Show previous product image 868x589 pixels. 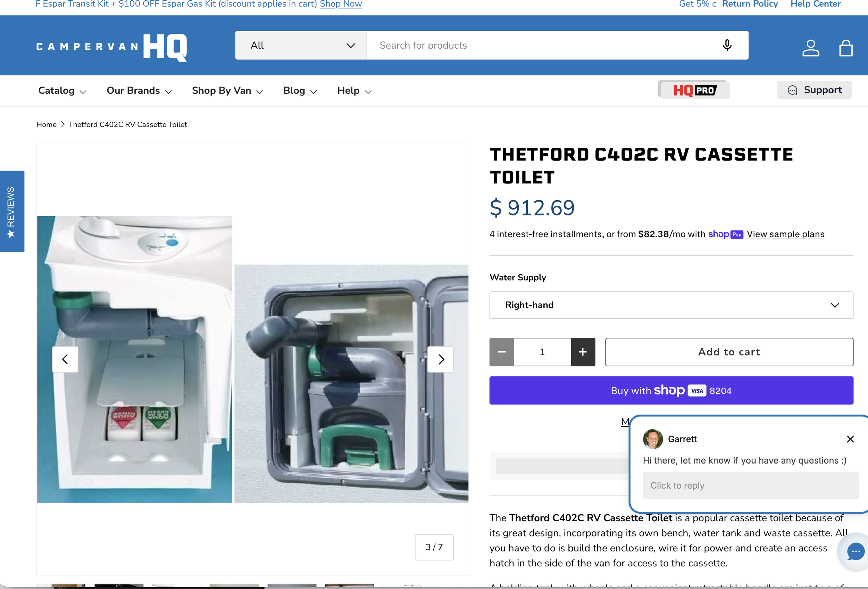pos(65,359)
